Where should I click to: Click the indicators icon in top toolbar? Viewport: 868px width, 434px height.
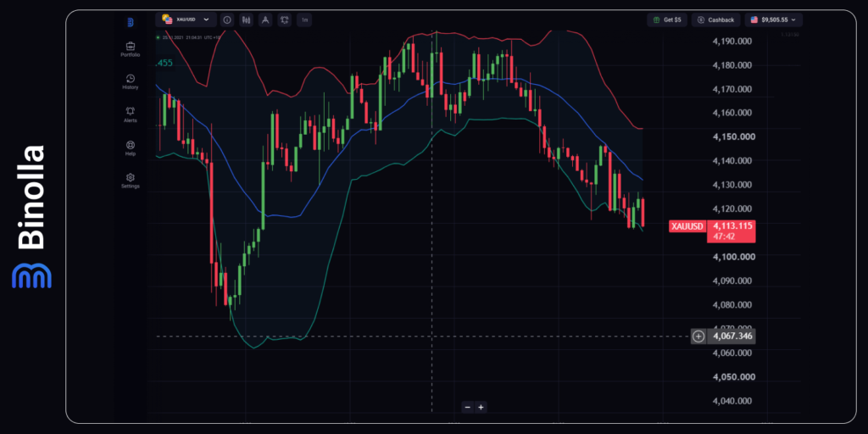point(285,20)
